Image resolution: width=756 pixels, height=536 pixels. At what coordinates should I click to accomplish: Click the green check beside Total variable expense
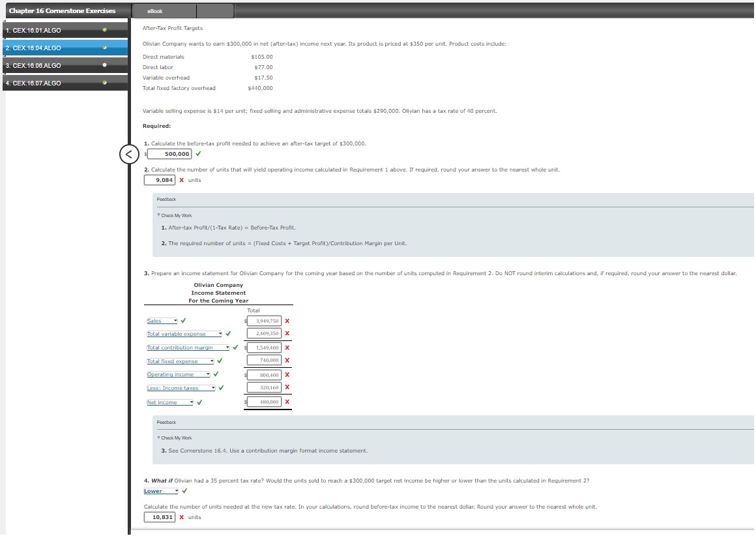228,333
